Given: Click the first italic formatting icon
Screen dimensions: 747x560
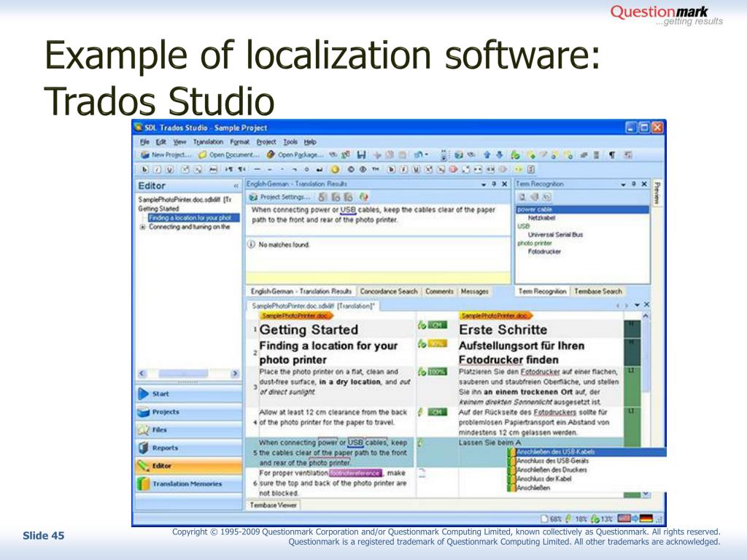Looking at the screenshot, I should (x=158, y=169).
